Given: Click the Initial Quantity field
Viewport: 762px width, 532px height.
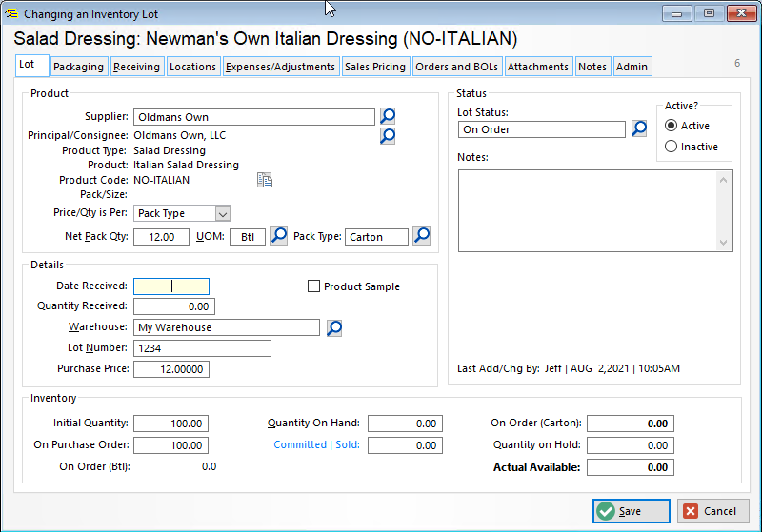Looking at the screenshot, I should tap(171, 424).
